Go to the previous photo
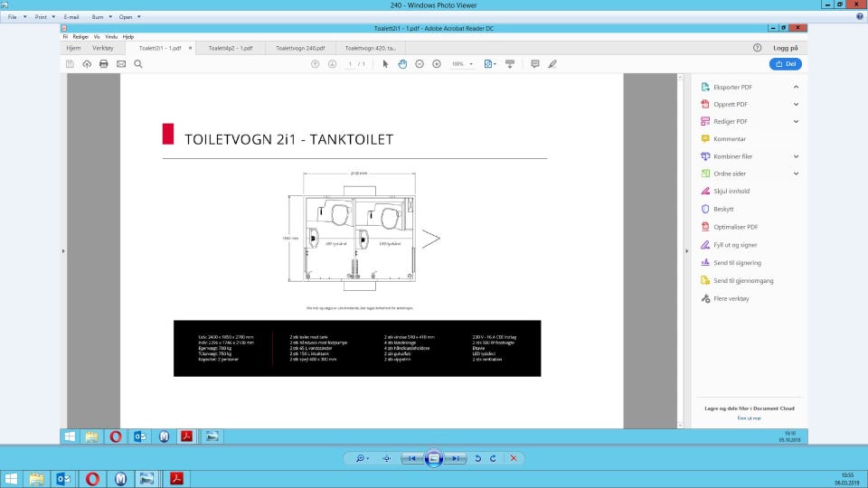 411,458
